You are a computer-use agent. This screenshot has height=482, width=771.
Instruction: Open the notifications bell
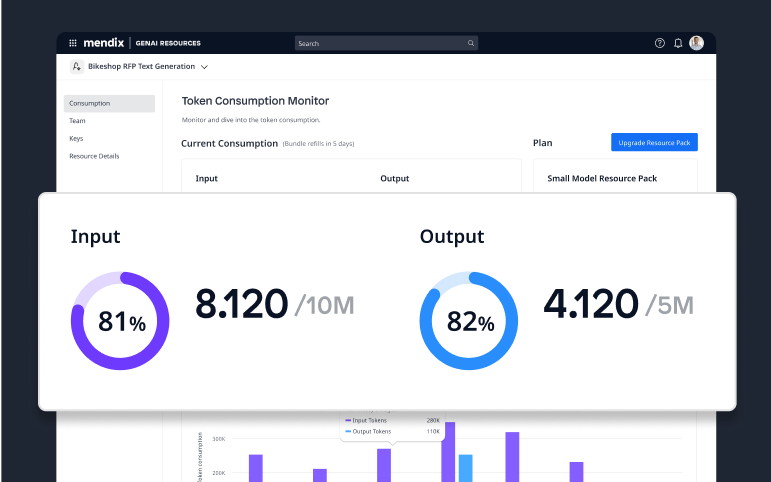point(678,43)
